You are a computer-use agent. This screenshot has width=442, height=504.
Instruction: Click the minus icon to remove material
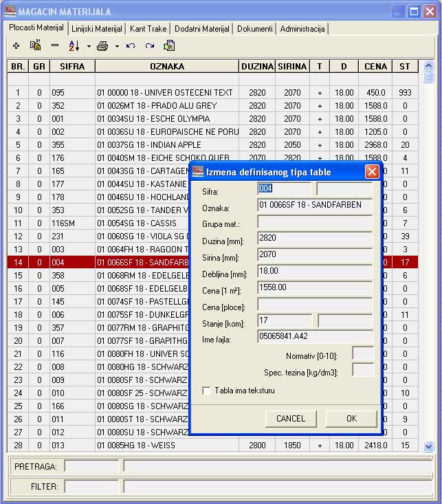pos(55,46)
